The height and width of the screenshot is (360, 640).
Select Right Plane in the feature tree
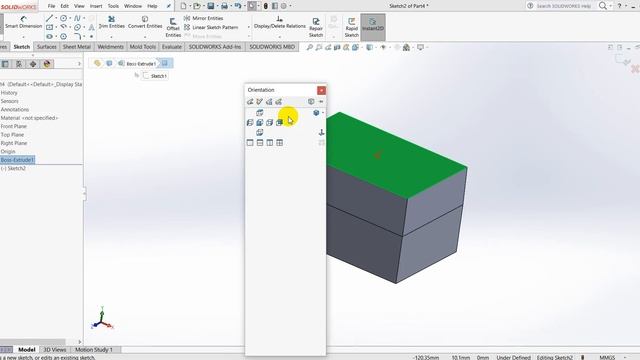14,143
